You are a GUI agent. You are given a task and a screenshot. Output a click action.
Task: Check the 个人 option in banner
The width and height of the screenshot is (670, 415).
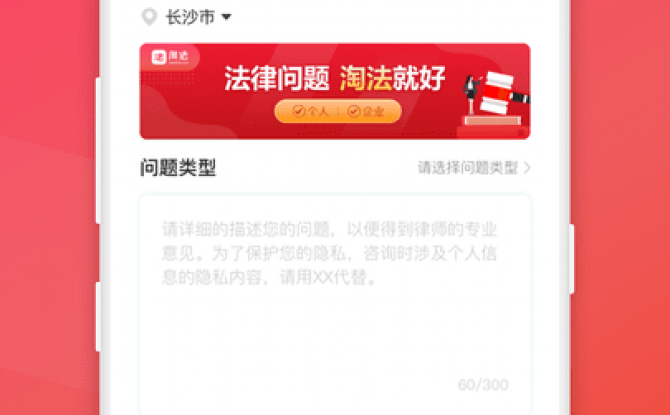point(310,112)
